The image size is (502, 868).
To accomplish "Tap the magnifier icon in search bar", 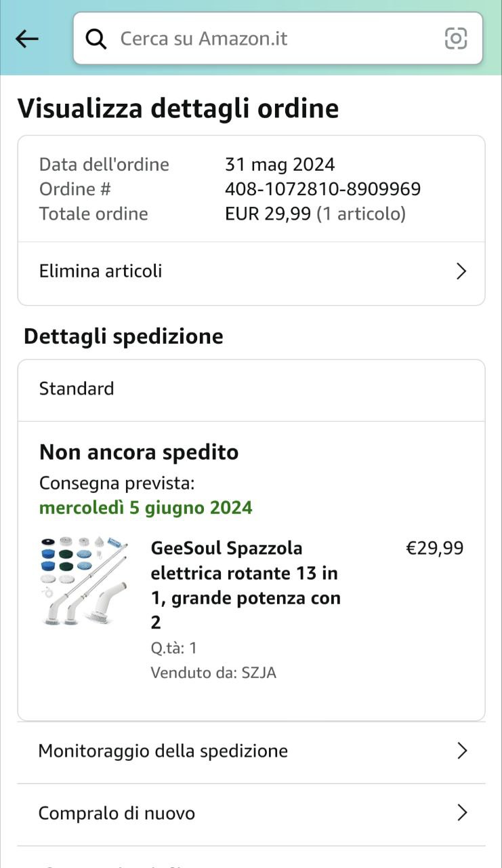I will [96, 39].
